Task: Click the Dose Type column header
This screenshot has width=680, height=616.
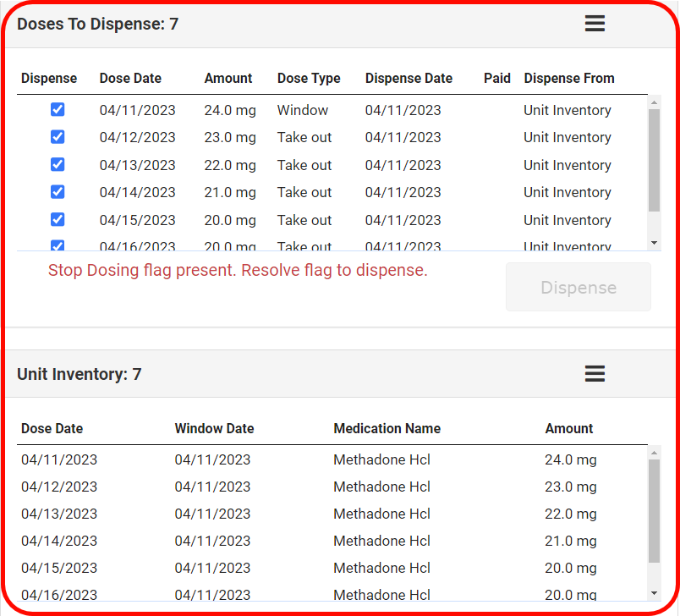Action: coord(309,79)
